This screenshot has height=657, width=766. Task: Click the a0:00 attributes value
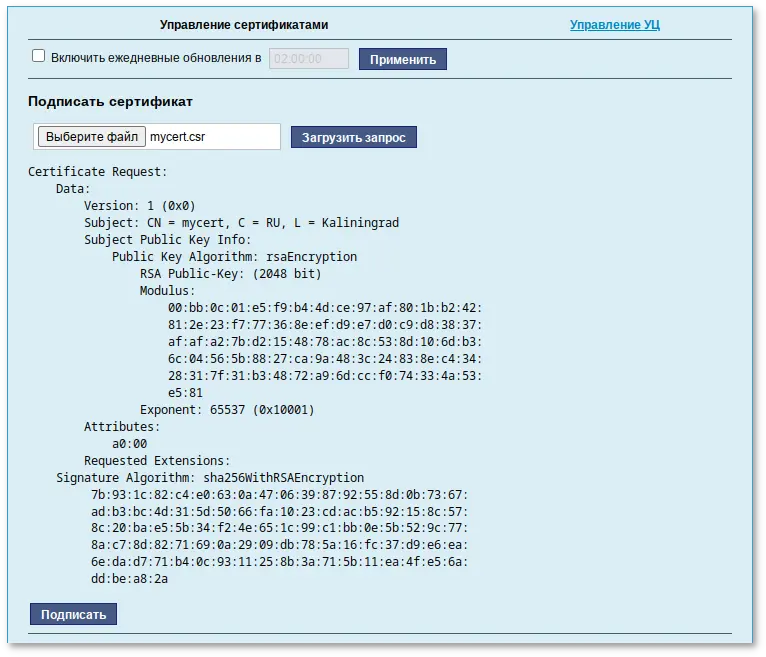129,444
